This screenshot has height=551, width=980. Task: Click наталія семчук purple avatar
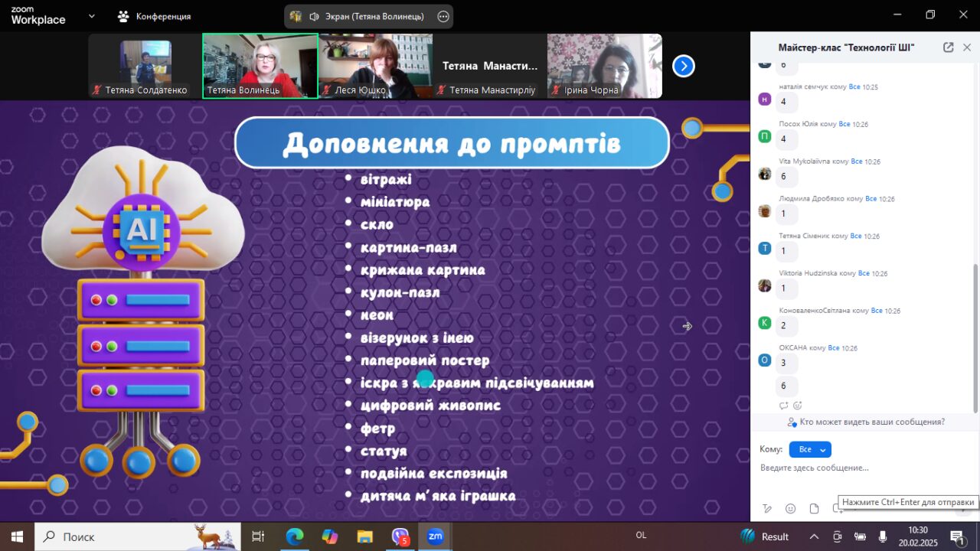[764, 99]
